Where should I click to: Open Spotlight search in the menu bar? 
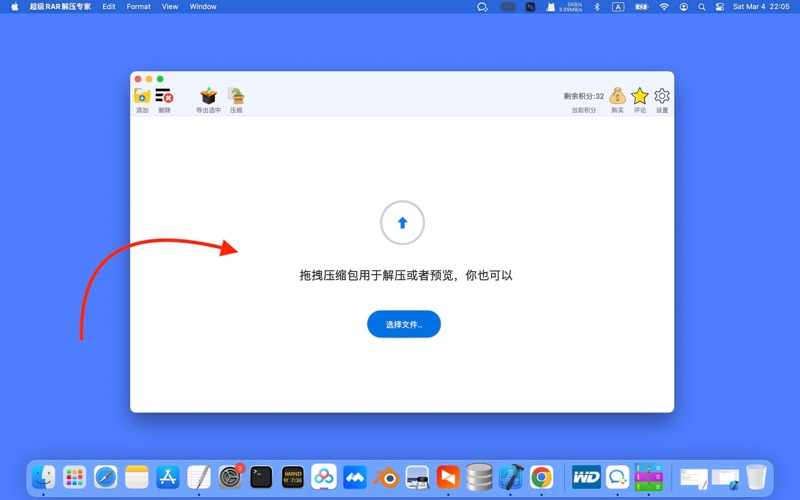(702, 7)
